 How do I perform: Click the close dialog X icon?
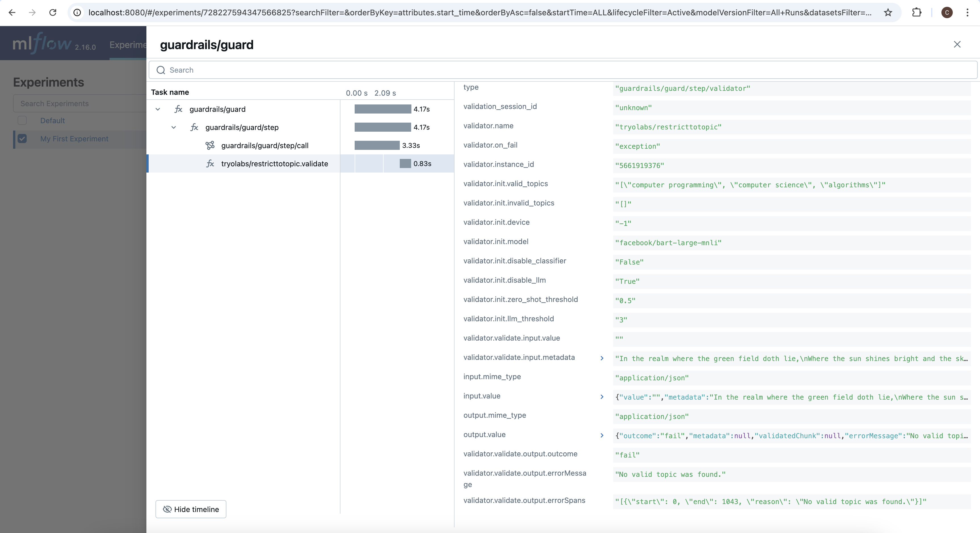point(957,44)
